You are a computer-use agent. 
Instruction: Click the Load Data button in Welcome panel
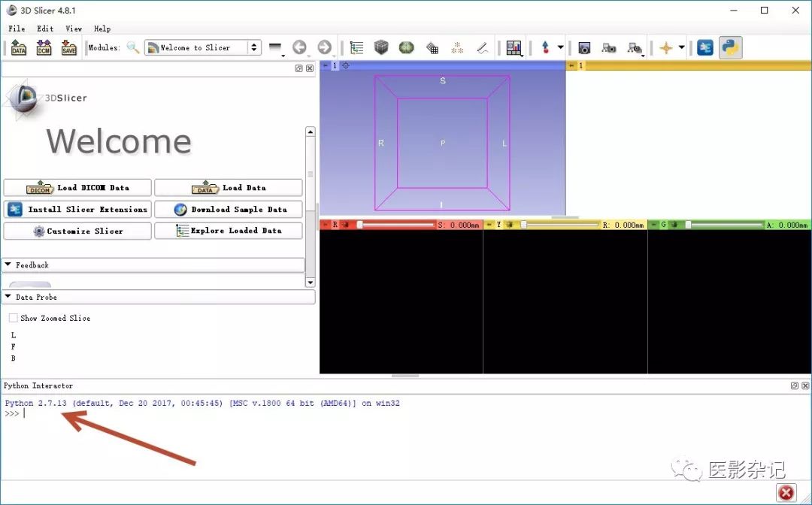click(x=229, y=187)
